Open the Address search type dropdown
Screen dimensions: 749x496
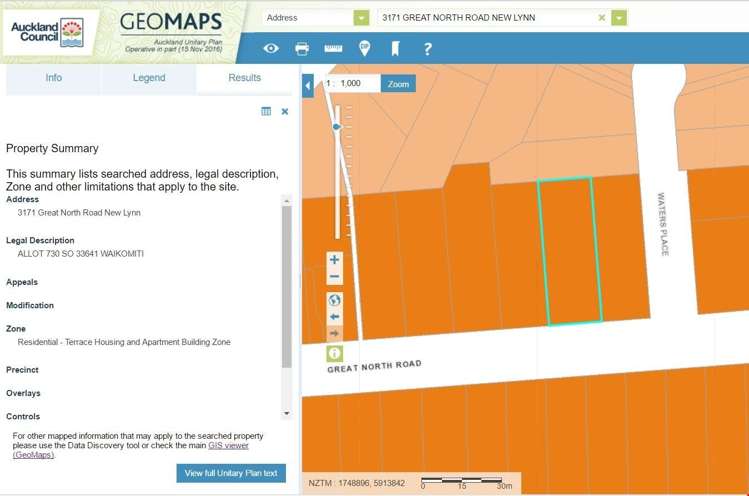point(361,18)
